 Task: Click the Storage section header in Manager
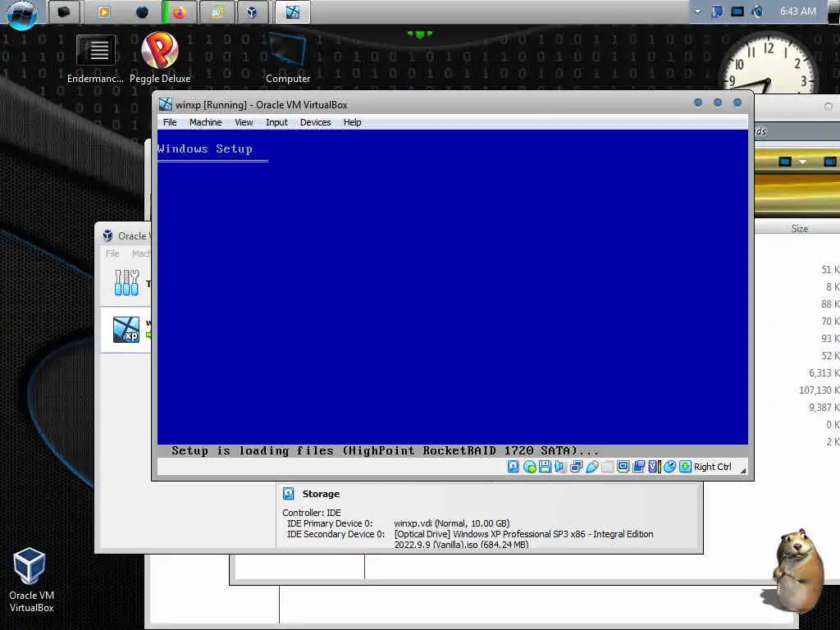[x=321, y=494]
